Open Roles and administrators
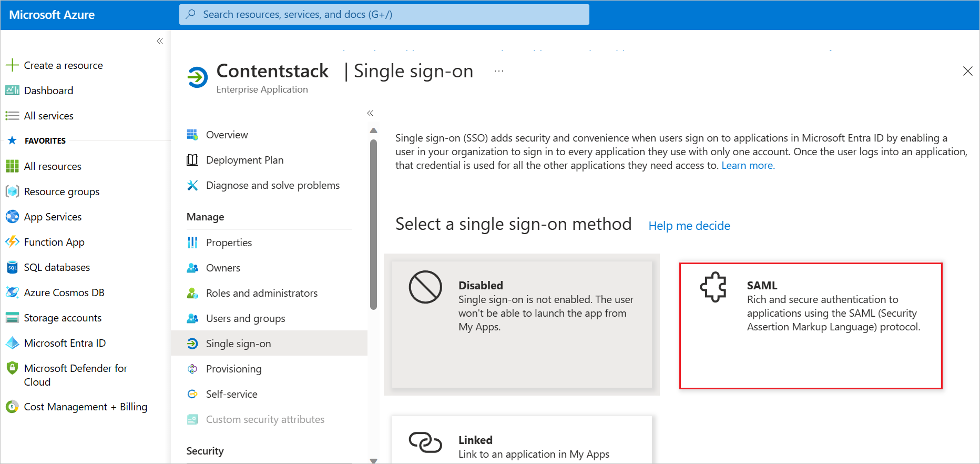The image size is (980, 464). 261,292
